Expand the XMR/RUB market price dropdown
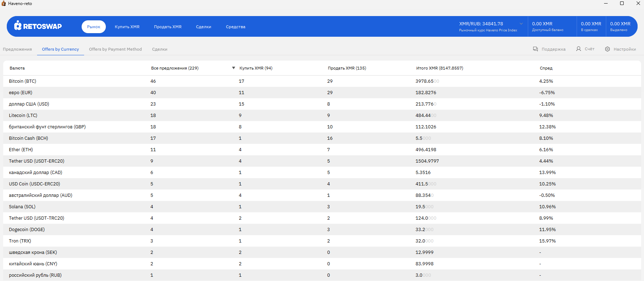The height and width of the screenshot is (281, 644). 521,24
